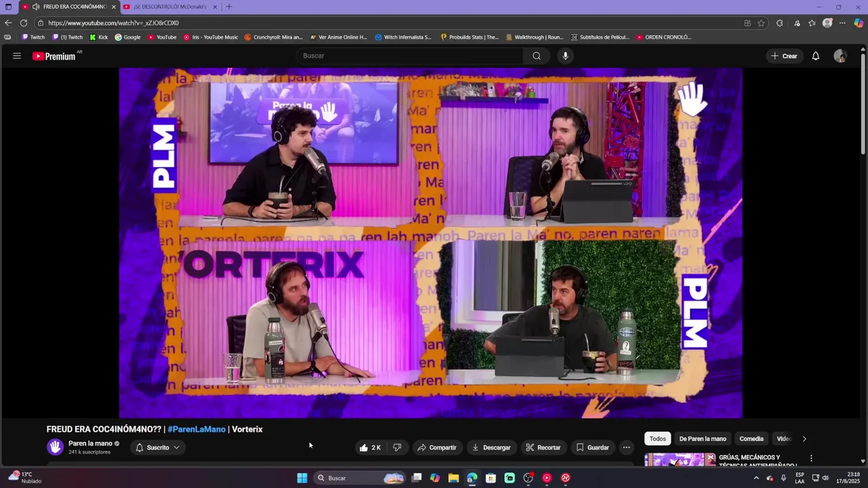Open new browser tab
Viewport: 868px width, 488px height.
click(x=229, y=7)
